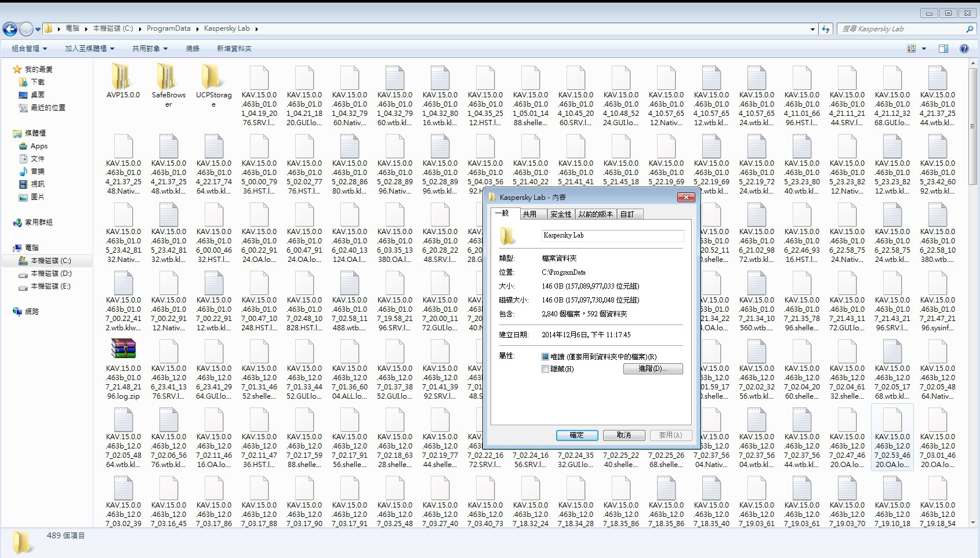980x558 pixels.
Task: Select the AVP15.0.0 folder
Action: (x=123, y=81)
